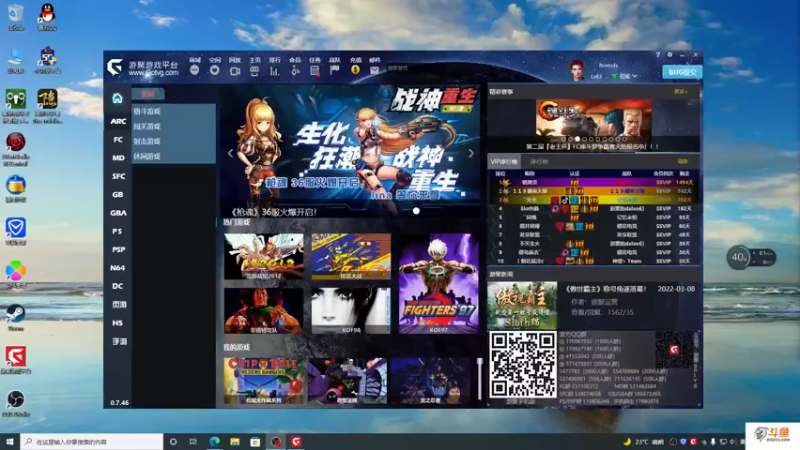Switch to the VIP排行榜 tab

click(x=504, y=162)
